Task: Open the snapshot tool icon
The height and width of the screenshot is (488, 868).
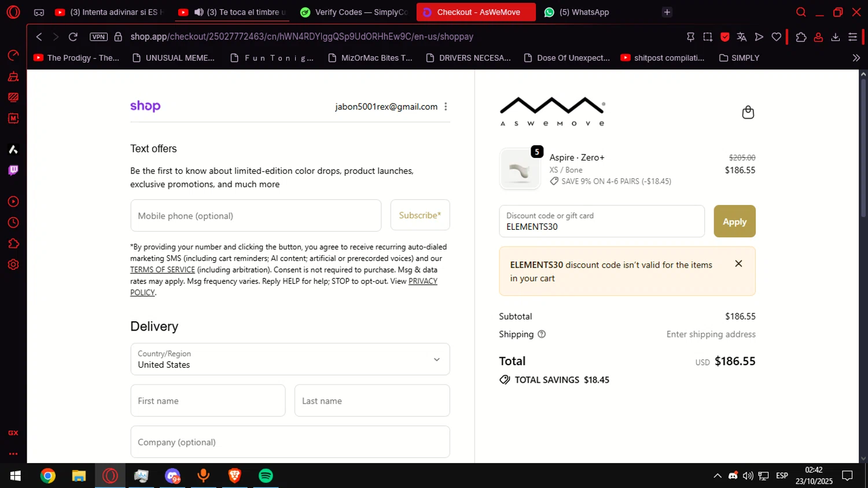Action: coord(708,36)
